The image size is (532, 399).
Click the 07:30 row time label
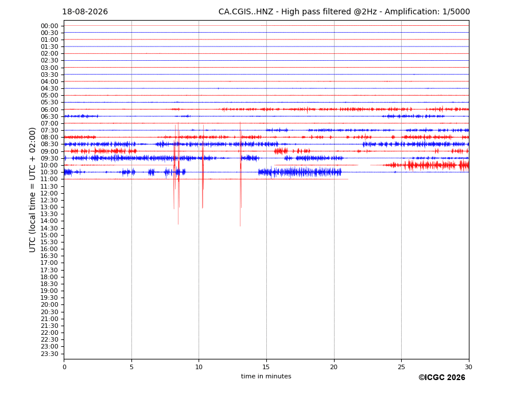[x=49, y=131]
